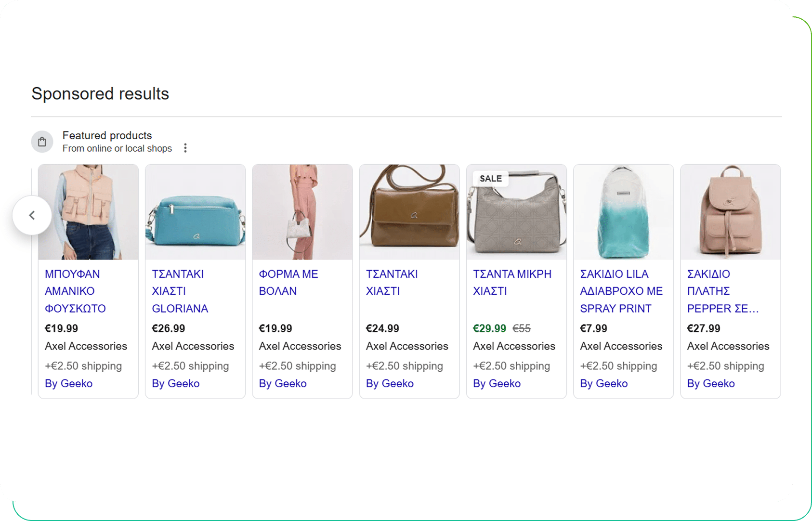This screenshot has width=812, height=521.
Task: Open the ΤΣΑΝΤΑ ΜΙΚΡΗ ΧΙΑΣΤΙ product link
Action: (512, 283)
